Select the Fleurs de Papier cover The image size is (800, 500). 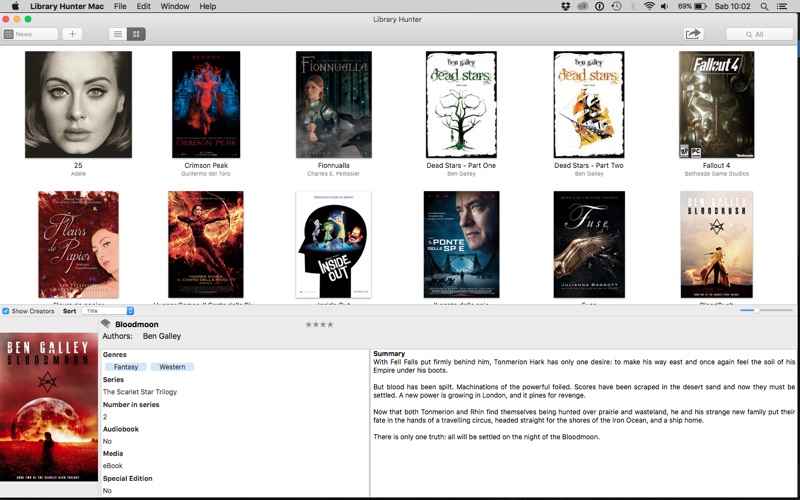tap(78, 244)
